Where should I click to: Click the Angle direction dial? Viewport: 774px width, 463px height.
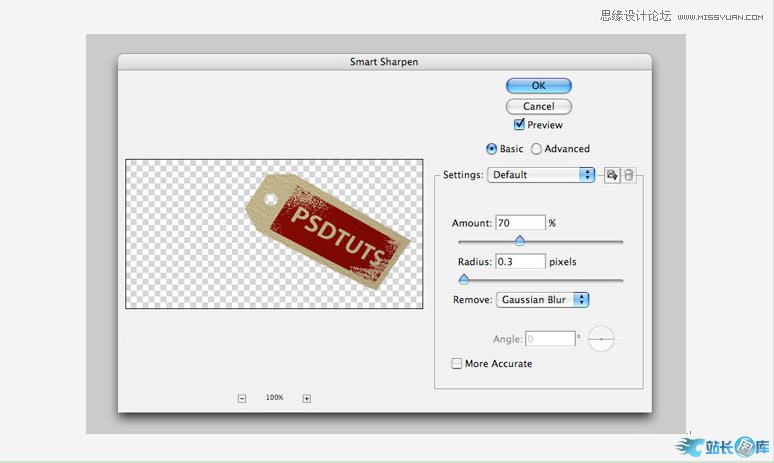(x=601, y=339)
